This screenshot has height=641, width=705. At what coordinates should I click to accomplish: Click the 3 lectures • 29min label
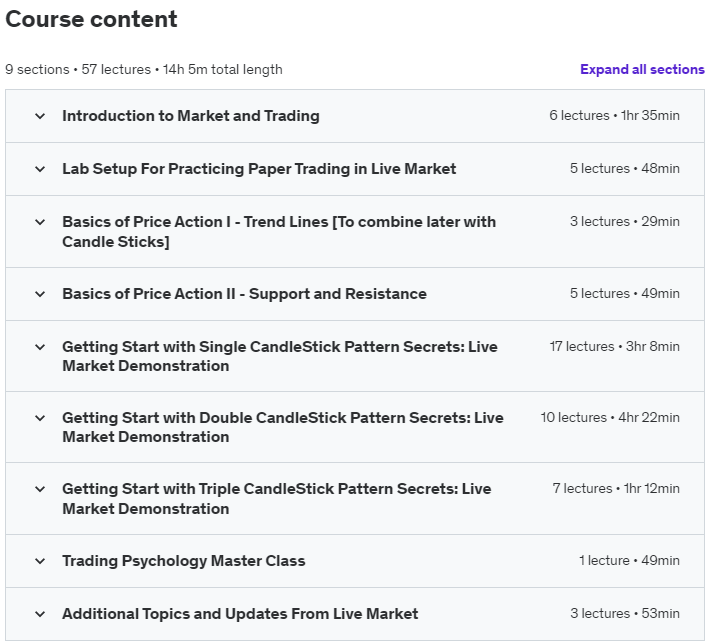[x=625, y=222]
